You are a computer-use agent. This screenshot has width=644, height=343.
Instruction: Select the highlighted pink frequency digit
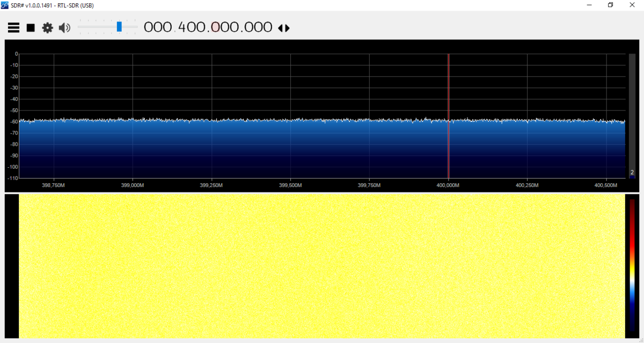[x=216, y=27]
